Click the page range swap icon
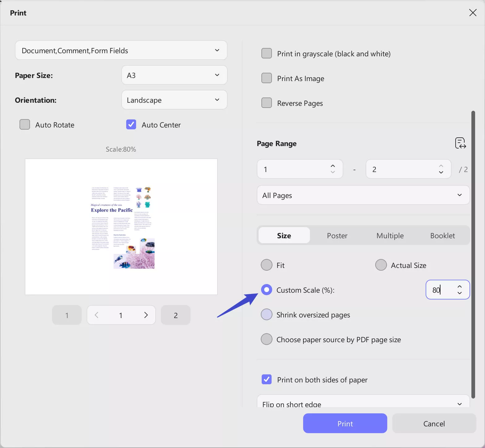 (x=460, y=143)
